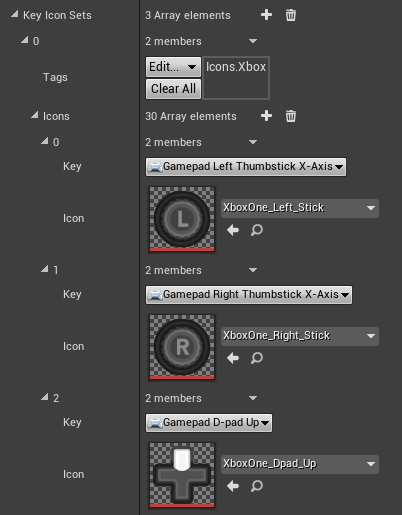
Task: Open Gamepad Left Thumbstick X-Axis key dropdown
Action: click(246, 167)
